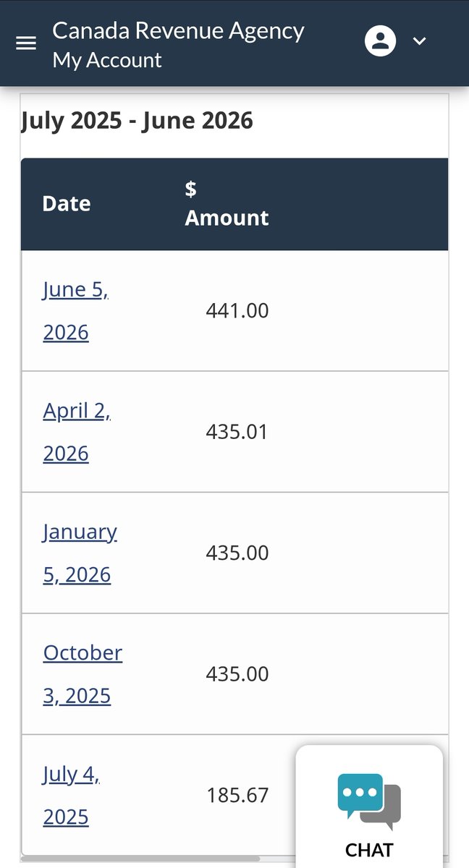
Task: Click the horizontal table scrollbar
Action: coord(140,859)
